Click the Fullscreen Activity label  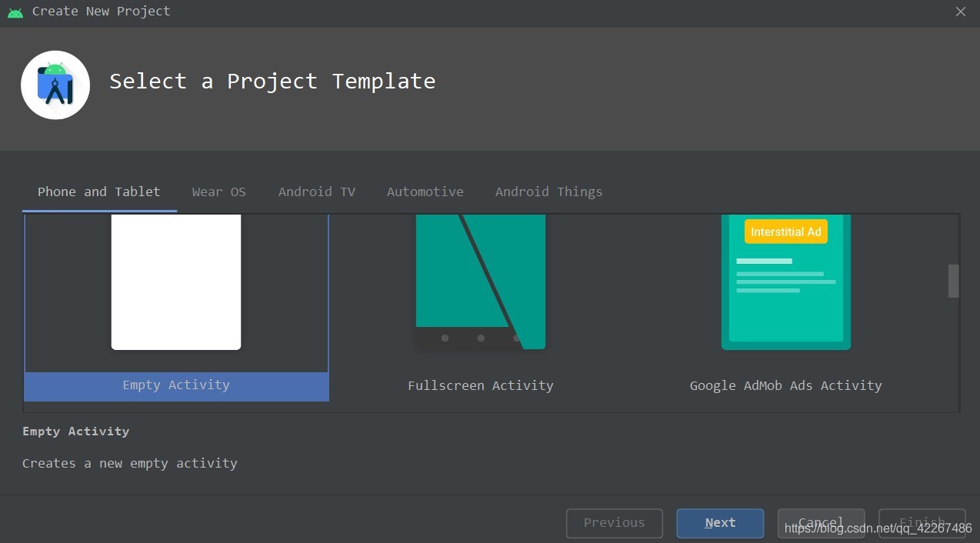pos(481,385)
